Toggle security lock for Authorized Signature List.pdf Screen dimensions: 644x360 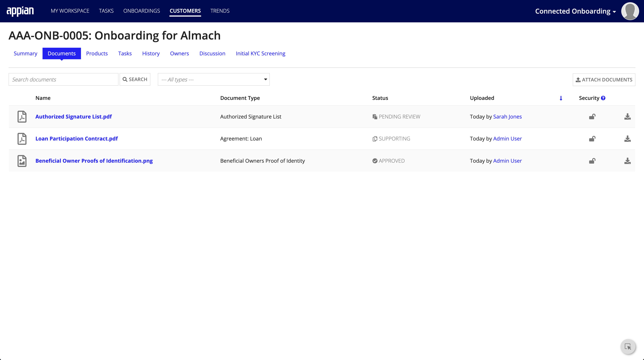(x=592, y=117)
